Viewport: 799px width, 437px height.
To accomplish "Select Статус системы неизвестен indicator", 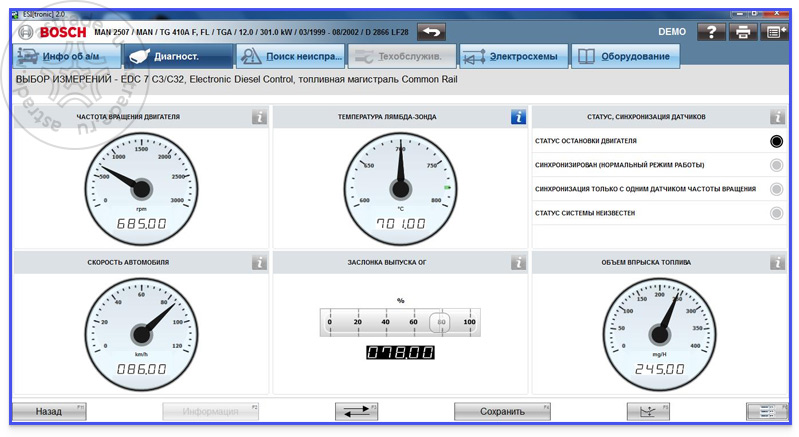I will click(776, 213).
